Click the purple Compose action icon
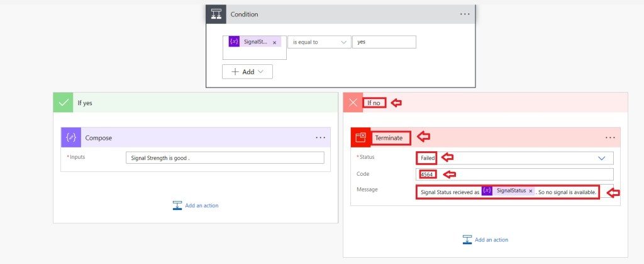Image resolution: width=644 pixels, height=264 pixels. coord(71,137)
